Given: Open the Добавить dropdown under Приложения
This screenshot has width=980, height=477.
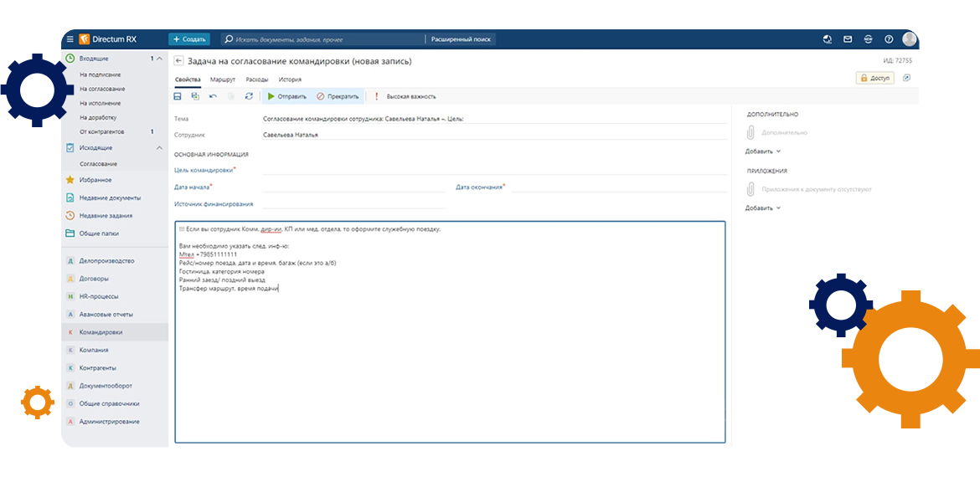Looking at the screenshot, I should tap(762, 208).
